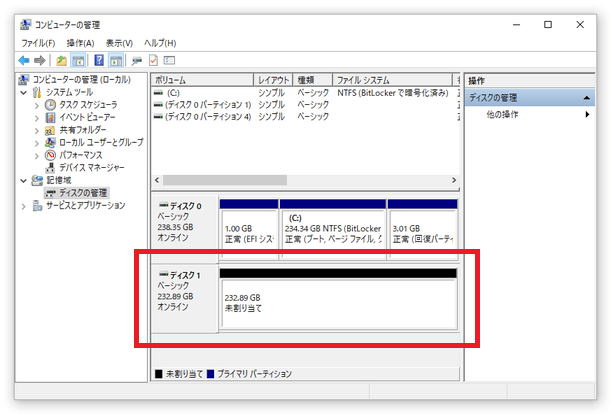Select イベント ビューアー in the tree

(x=87, y=117)
